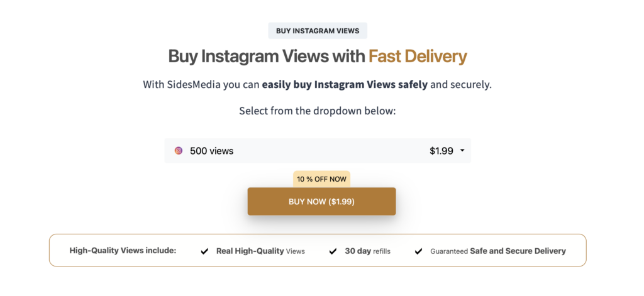Click the golden Fast Delivery heading text
The image size is (644, 296).
418,57
